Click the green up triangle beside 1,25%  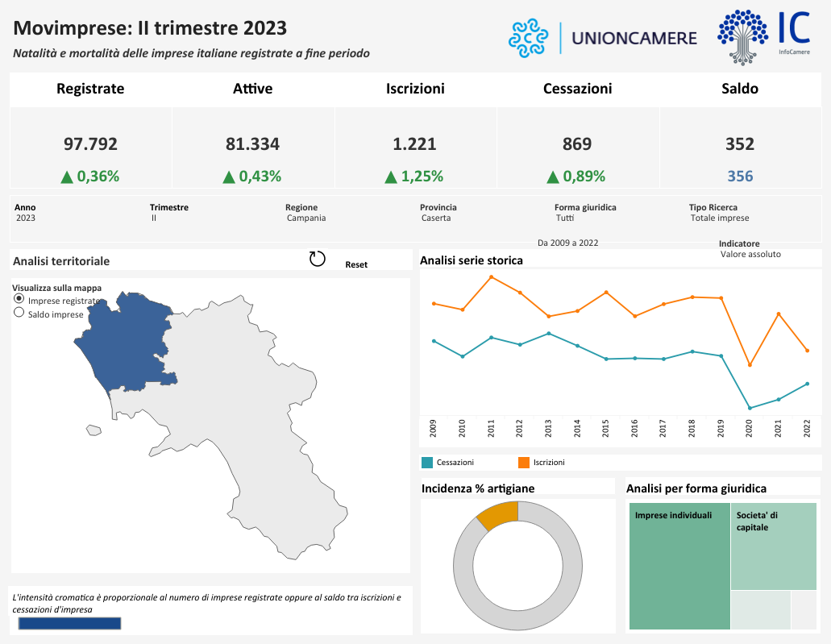391,177
